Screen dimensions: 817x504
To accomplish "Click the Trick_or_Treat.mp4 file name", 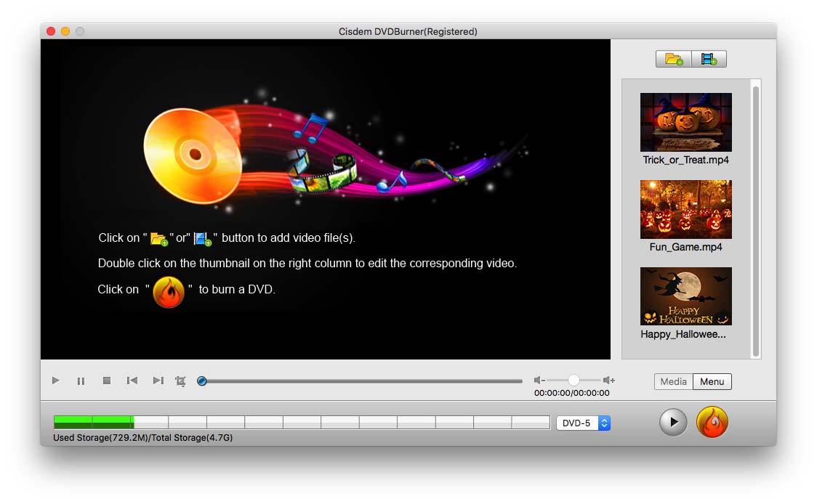I will click(x=685, y=160).
